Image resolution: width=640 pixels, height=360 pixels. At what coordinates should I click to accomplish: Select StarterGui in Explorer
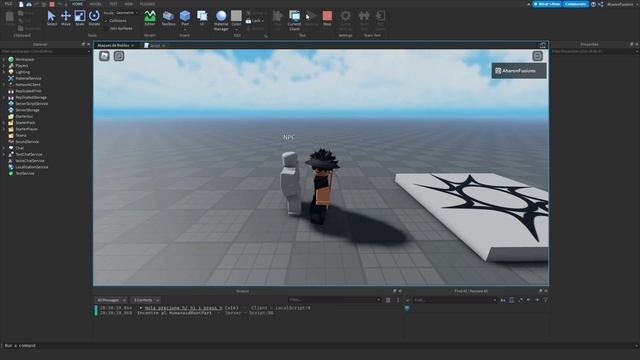[24, 116]
